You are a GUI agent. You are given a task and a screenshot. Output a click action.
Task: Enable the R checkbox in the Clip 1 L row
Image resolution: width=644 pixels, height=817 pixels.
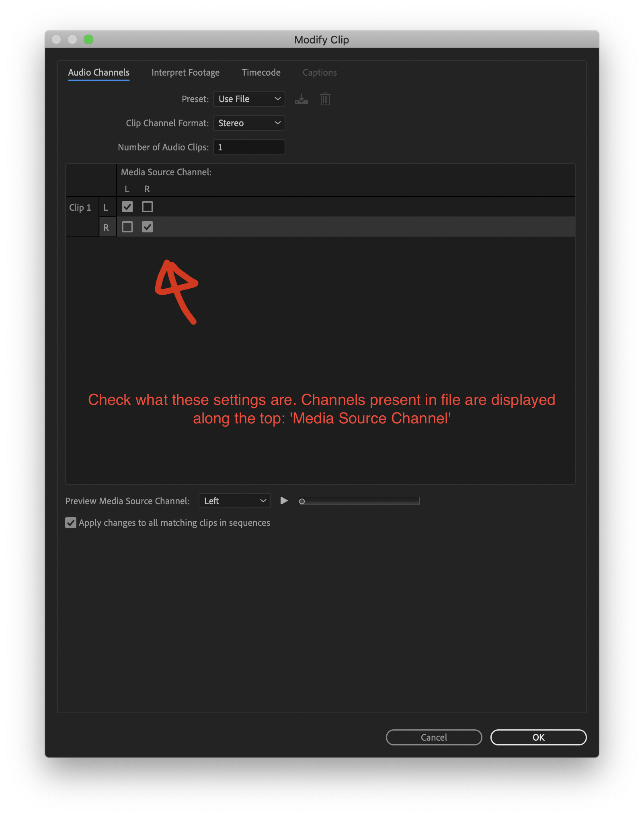click(147, 206)
